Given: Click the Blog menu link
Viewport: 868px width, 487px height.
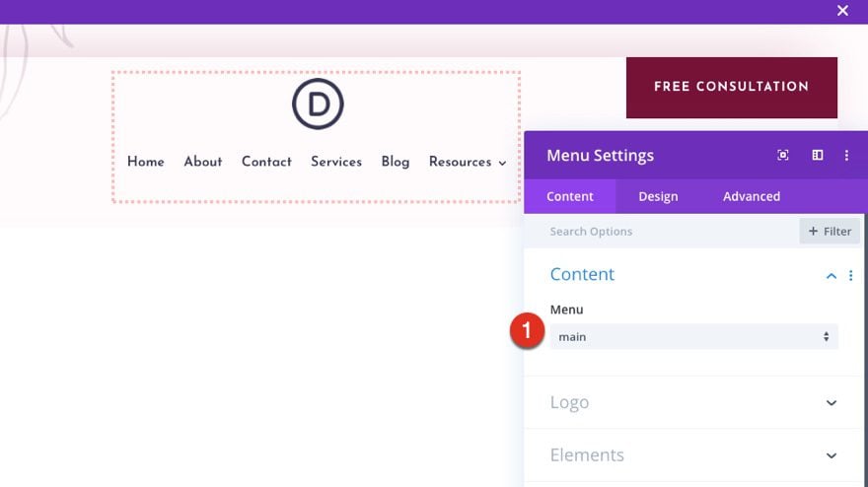Looking at the screenshot, I should point(395,162).
